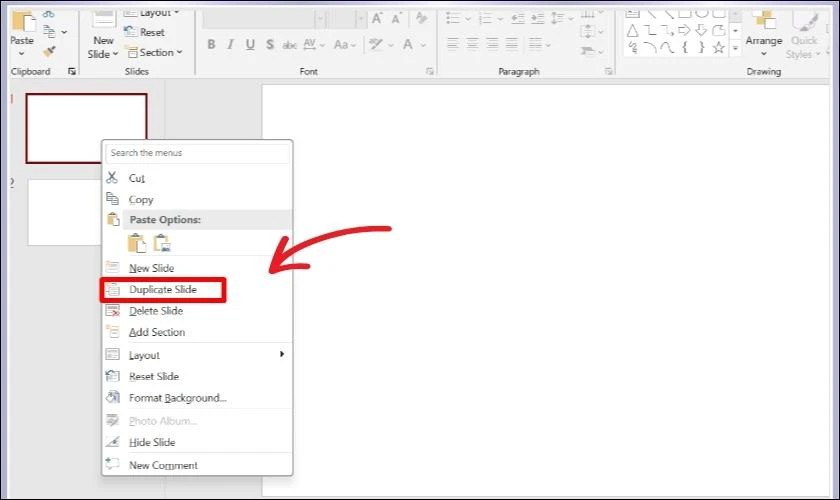Select the star shape
840x500 pixels.
click(x=718, y=48)
